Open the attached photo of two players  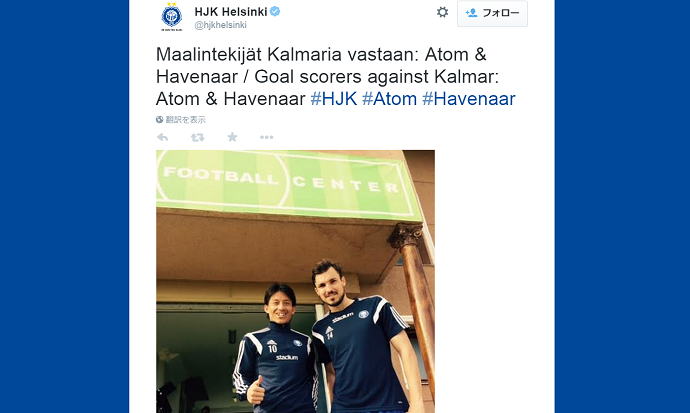(295, 281)
